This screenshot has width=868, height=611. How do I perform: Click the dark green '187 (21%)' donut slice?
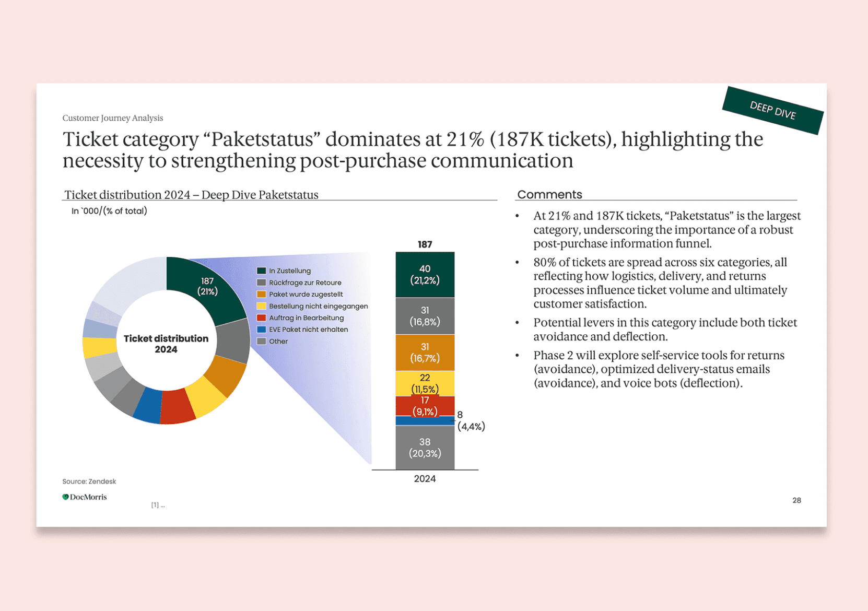click(207, 286)
